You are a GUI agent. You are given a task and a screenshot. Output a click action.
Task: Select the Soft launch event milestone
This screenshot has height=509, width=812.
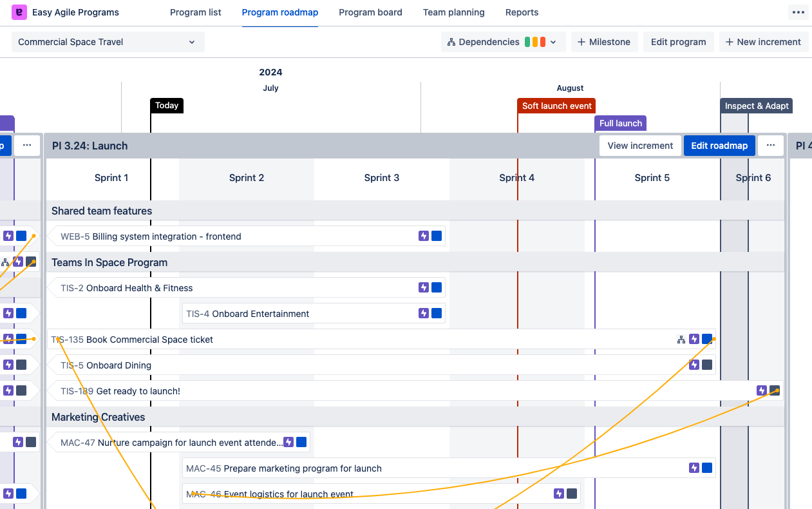557,106
